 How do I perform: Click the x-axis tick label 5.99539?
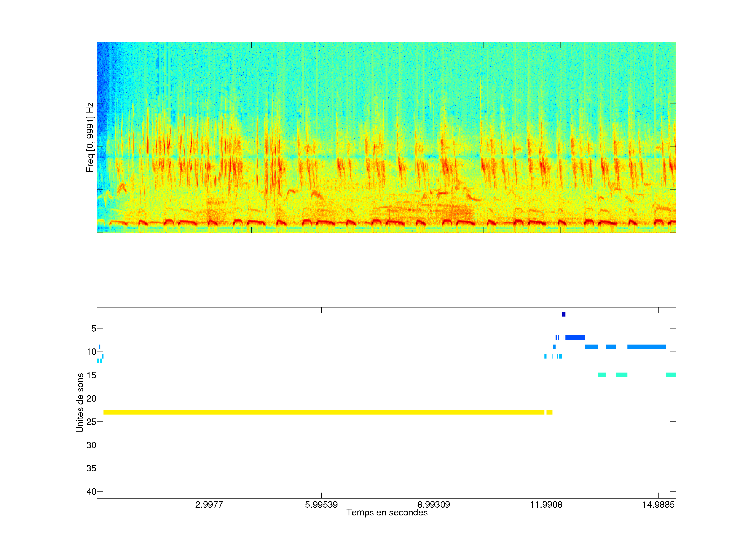(321, 505)
